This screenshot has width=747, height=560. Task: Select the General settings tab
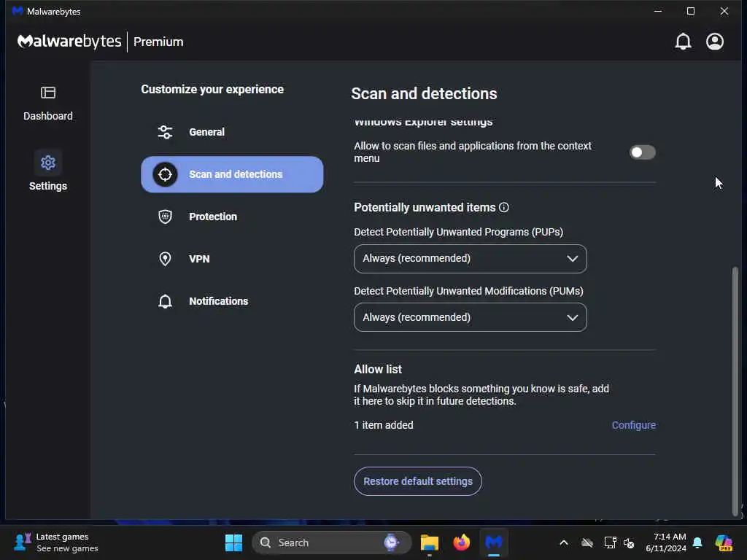232,132
